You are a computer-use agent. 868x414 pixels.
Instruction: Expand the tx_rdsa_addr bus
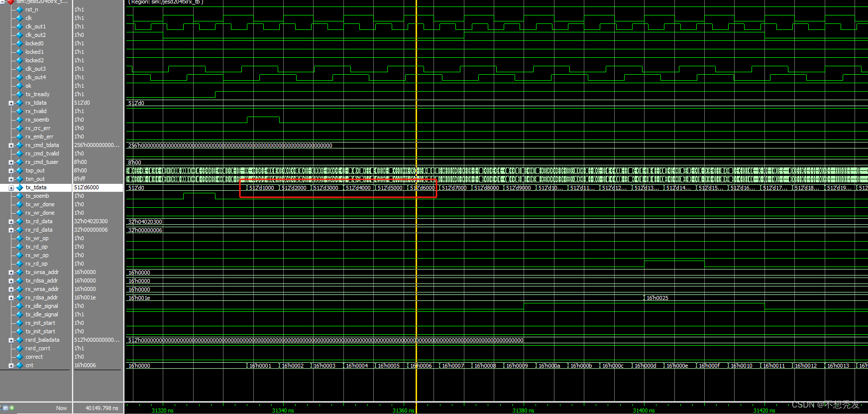11,281
